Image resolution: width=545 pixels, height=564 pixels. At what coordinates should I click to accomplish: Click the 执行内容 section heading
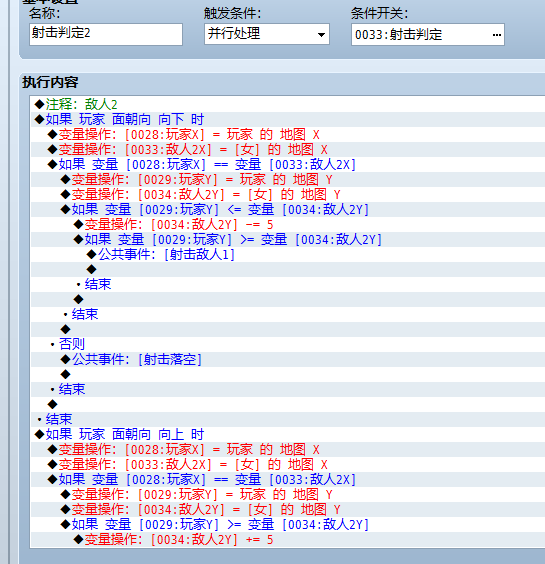[x=50, y=82]
